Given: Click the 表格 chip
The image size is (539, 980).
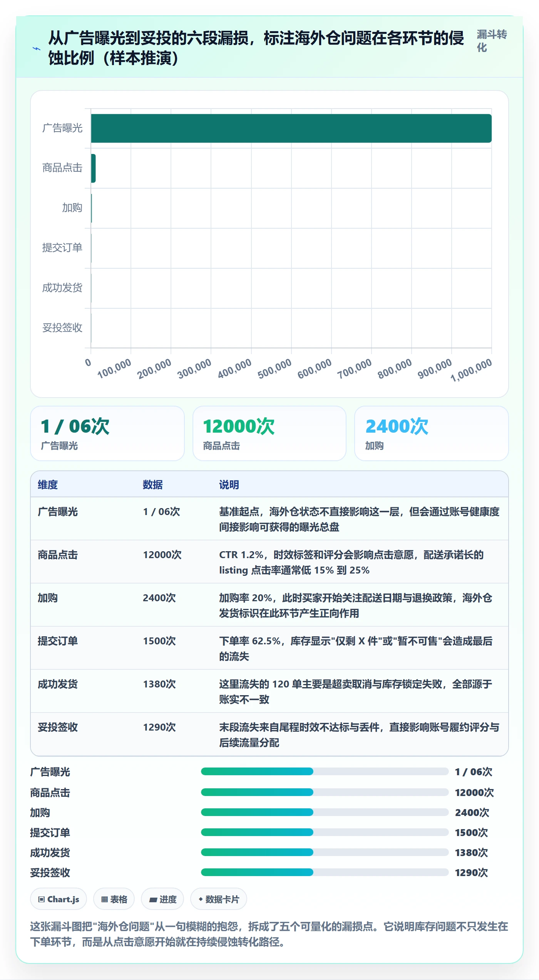Looking at the screenshot, I should point(114,899).
